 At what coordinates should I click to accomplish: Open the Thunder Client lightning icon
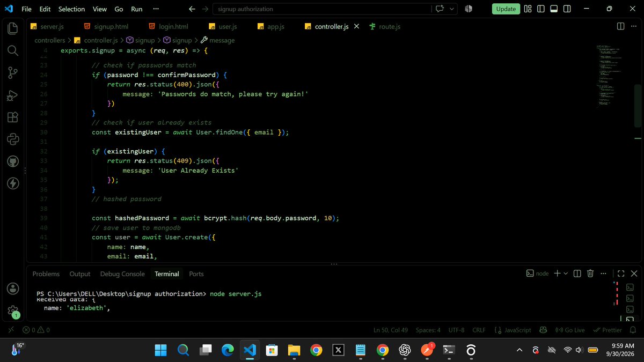(13, 183)
